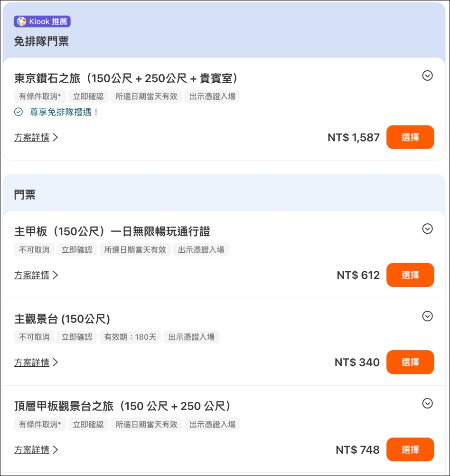Screen dimensions: 450x476
Task: Expand the 東京鑽石之旅 package chevron
Action: [427, 76]
